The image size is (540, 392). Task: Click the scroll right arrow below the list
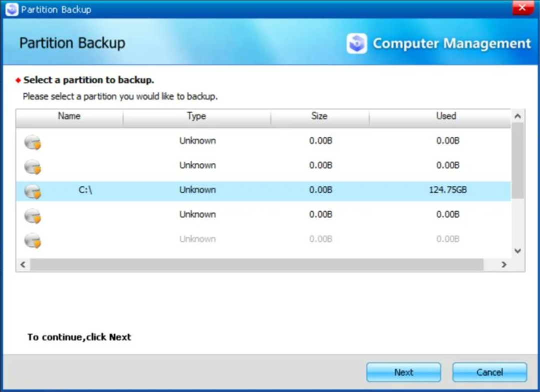coord(504,264)
